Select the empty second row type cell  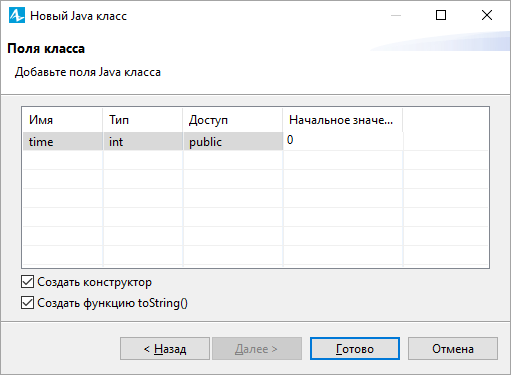pos(143,160)
